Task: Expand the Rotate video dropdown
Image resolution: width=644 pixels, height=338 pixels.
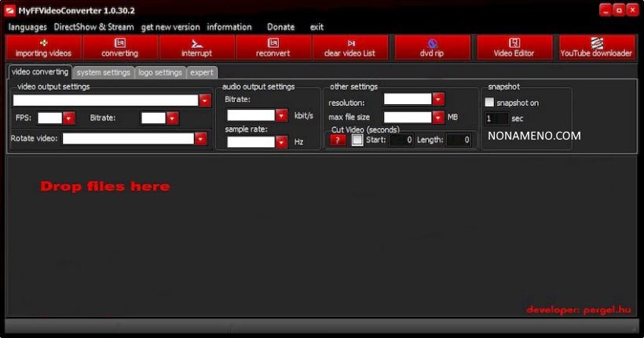Action: (x=200, y=139)
